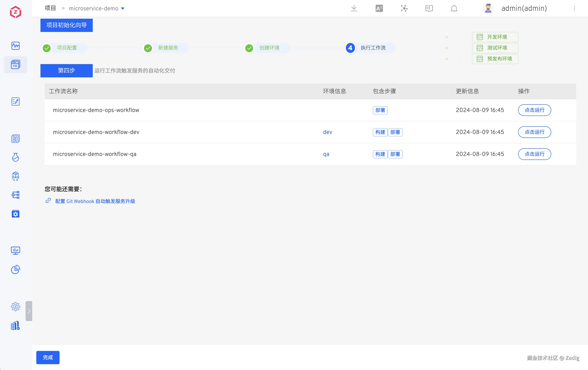Open the notification bell

coord(454,8)
